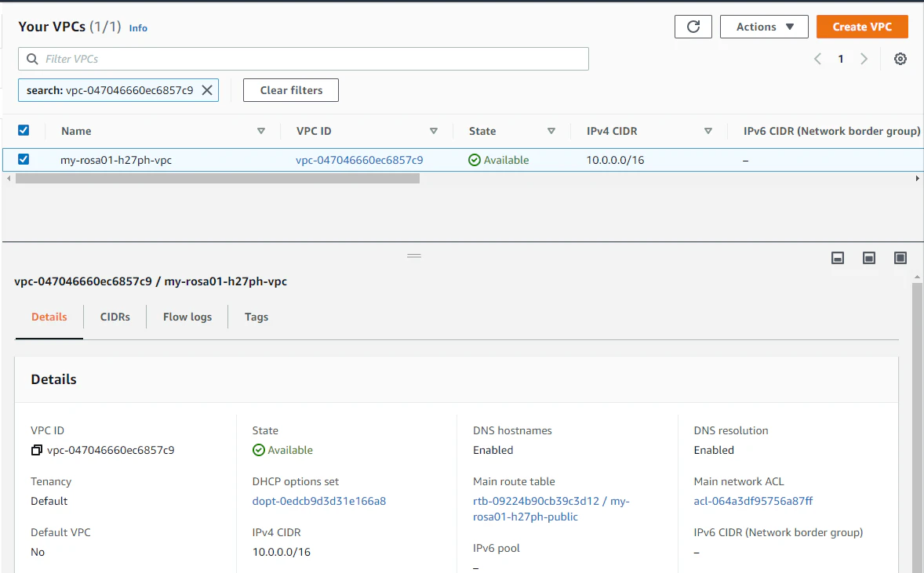Copy VPC ID in Details panel
The width and height of the screenshot is (924, 573).
[37, 450]
